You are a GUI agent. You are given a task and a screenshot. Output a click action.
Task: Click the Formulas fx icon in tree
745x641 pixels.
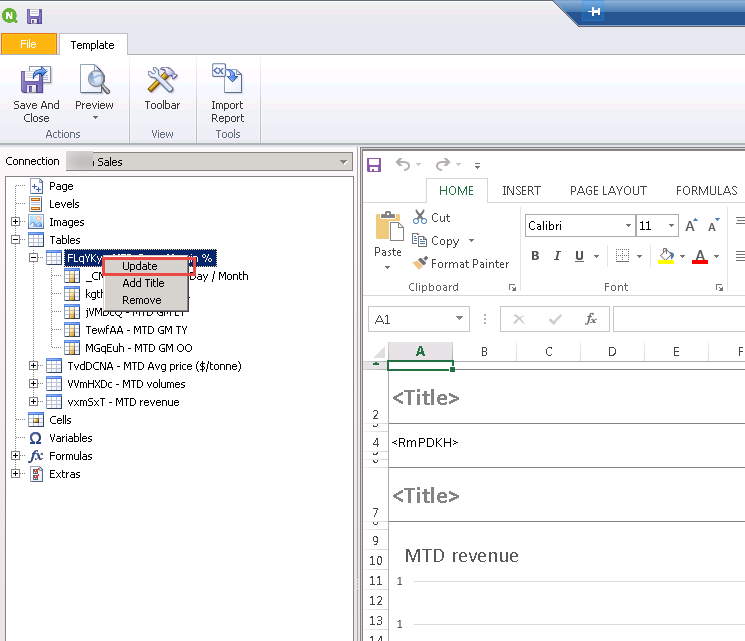tap(36, 456)
